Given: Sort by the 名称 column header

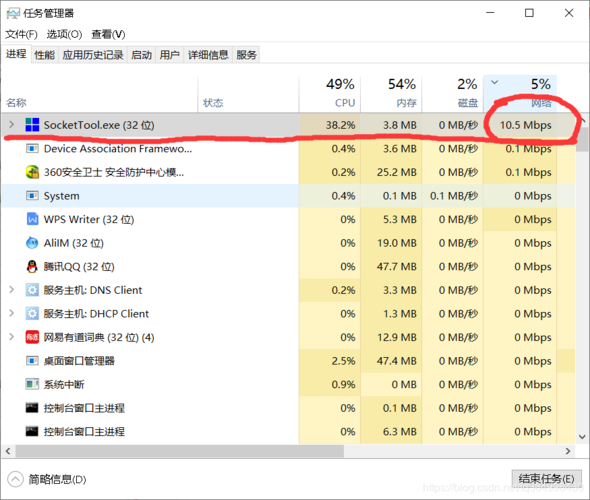Looking at the screenshot, I should [100, 94].
